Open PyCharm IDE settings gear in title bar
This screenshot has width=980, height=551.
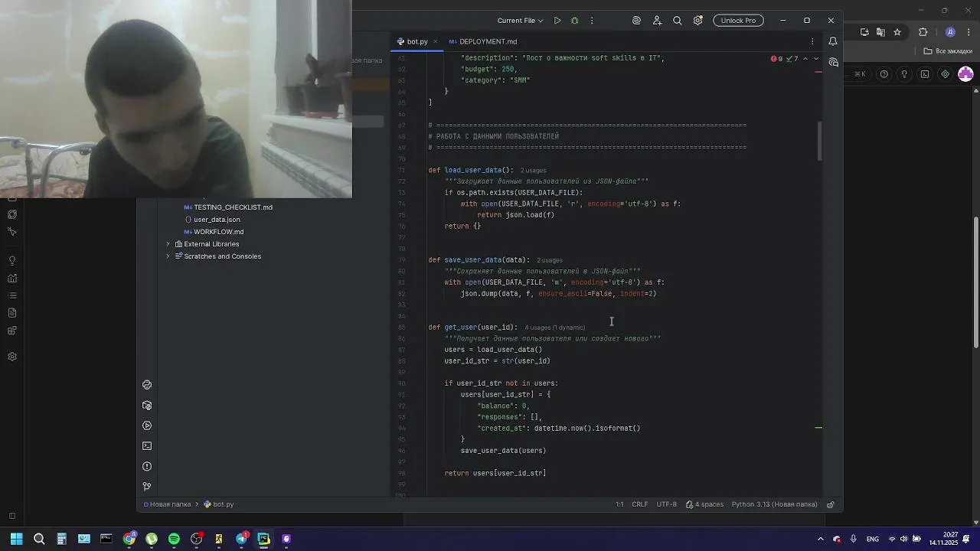click(697, 21)
